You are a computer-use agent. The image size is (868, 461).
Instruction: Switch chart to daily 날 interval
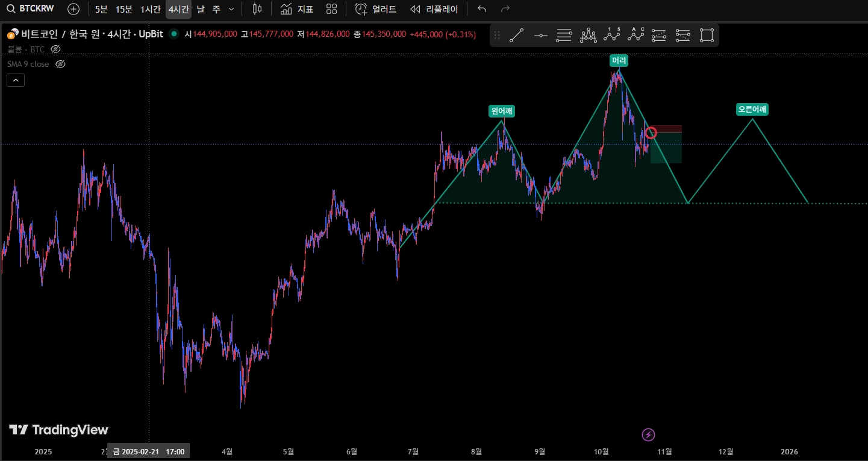coord(201,9)
